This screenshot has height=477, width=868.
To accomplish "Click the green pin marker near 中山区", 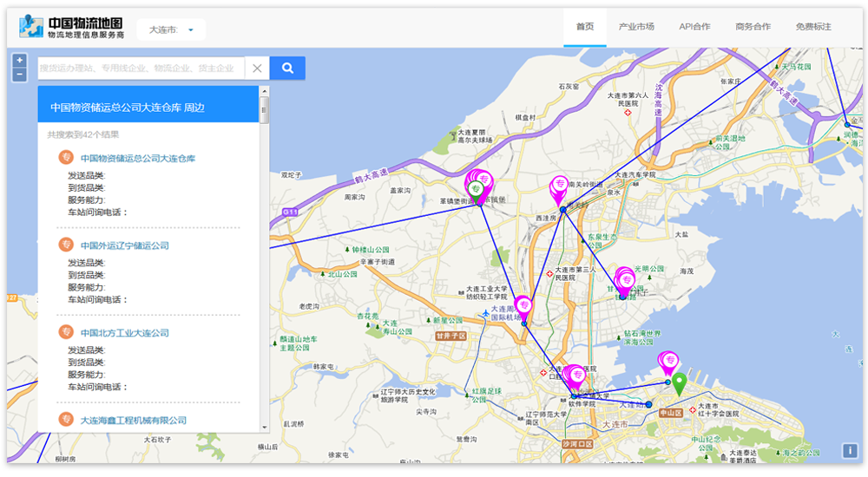I will pyautogui.click(x=680, y=383).
